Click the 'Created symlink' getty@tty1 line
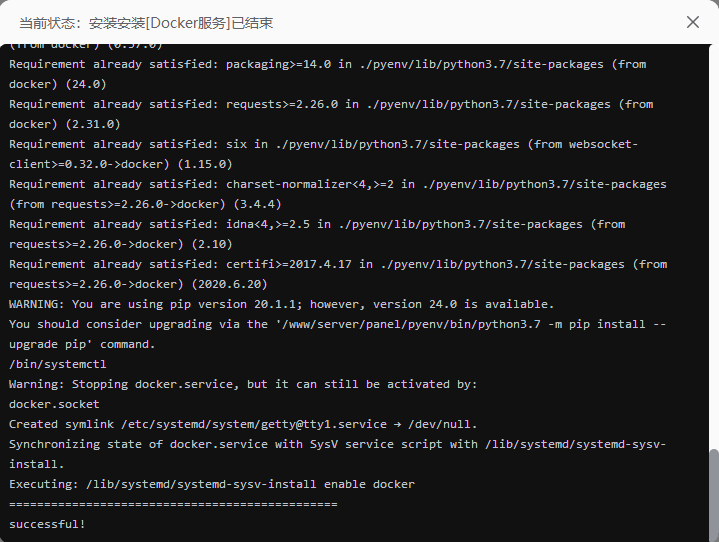Screen dimensions: 719x542 click(x=243, y=424)
